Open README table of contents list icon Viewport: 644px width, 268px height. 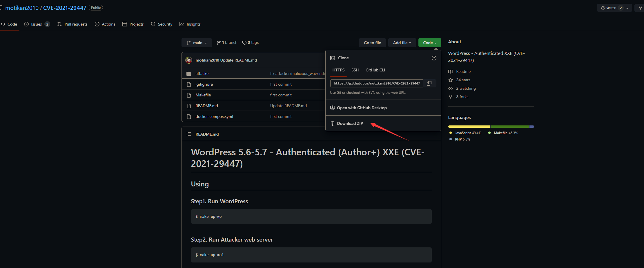pos(189,134)
